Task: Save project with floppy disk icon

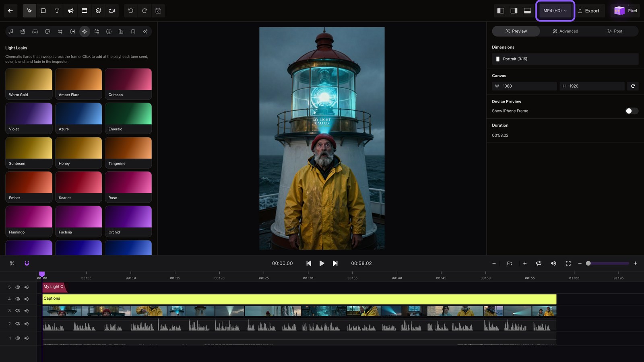Action: (x=158, y=11)
